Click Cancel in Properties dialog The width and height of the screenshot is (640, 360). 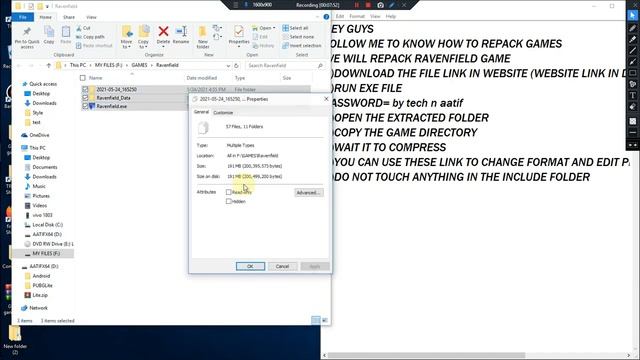pos(282,266)
